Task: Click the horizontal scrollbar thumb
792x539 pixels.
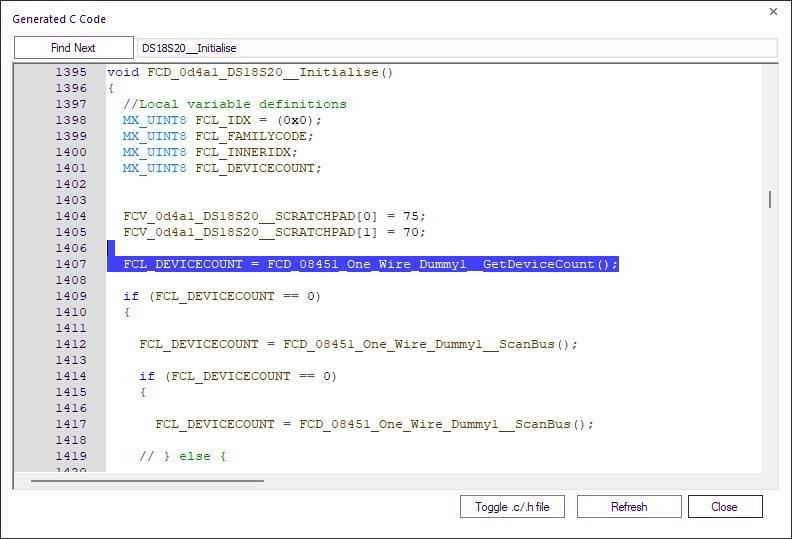Action: 147,480
